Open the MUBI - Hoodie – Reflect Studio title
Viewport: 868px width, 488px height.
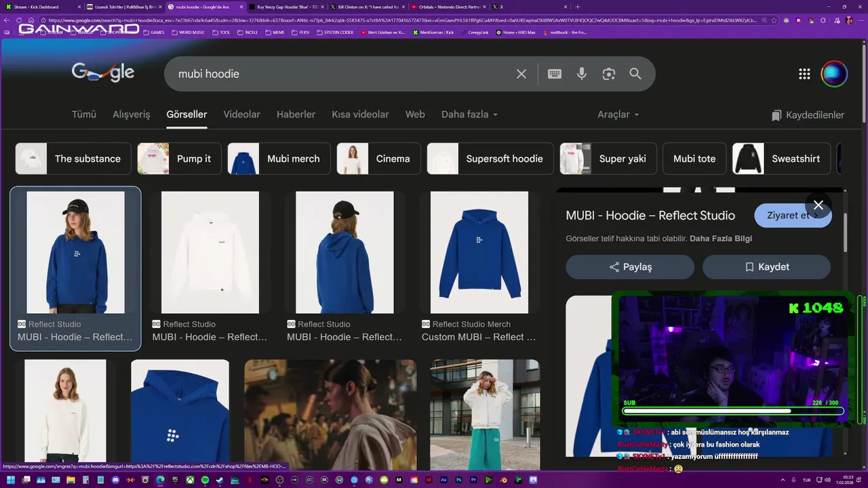click(x=650, y=216)
